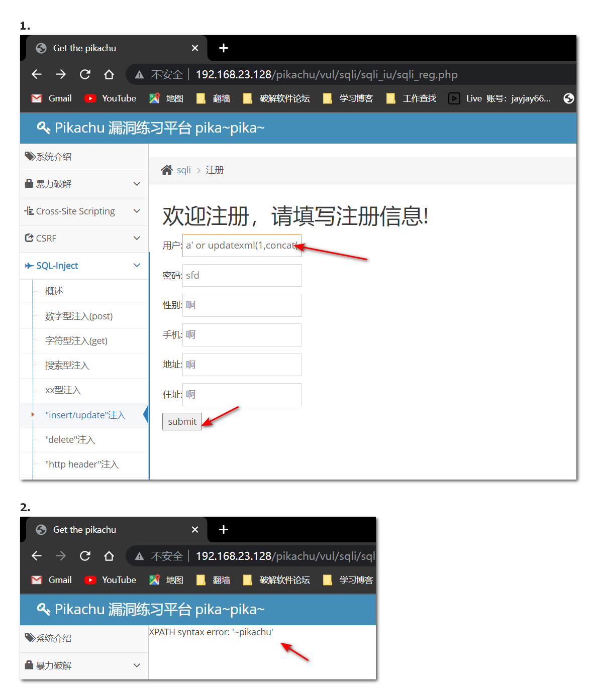The height and width of the screenshot is (700, 597).
Task: Open the 数字型注入(post) sidebar item
Action: [79, 316]
